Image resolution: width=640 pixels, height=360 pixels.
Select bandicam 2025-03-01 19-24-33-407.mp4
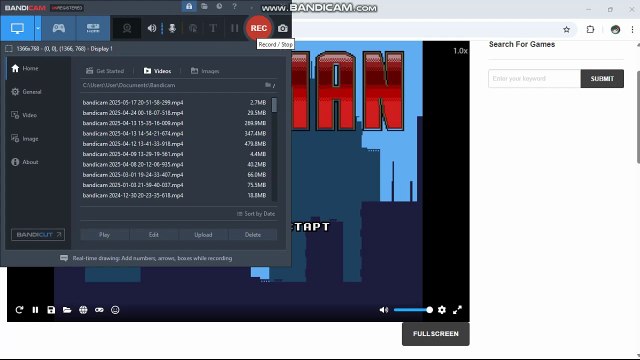174,175
